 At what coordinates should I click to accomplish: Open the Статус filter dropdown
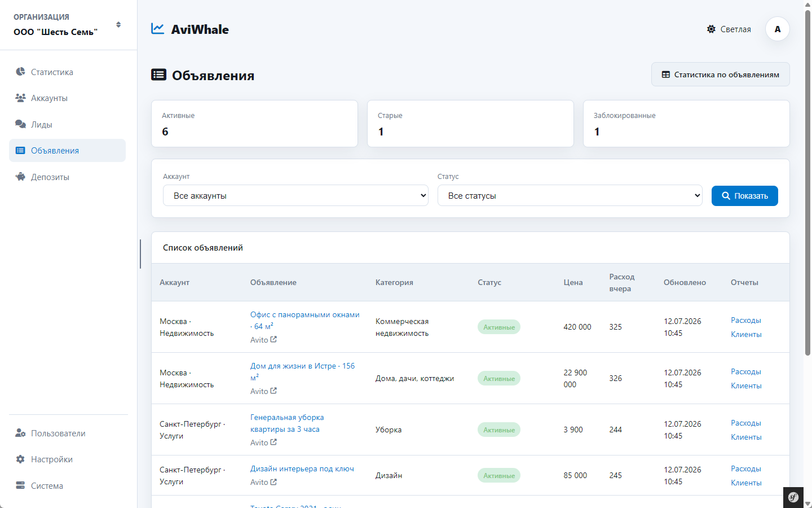570,195
